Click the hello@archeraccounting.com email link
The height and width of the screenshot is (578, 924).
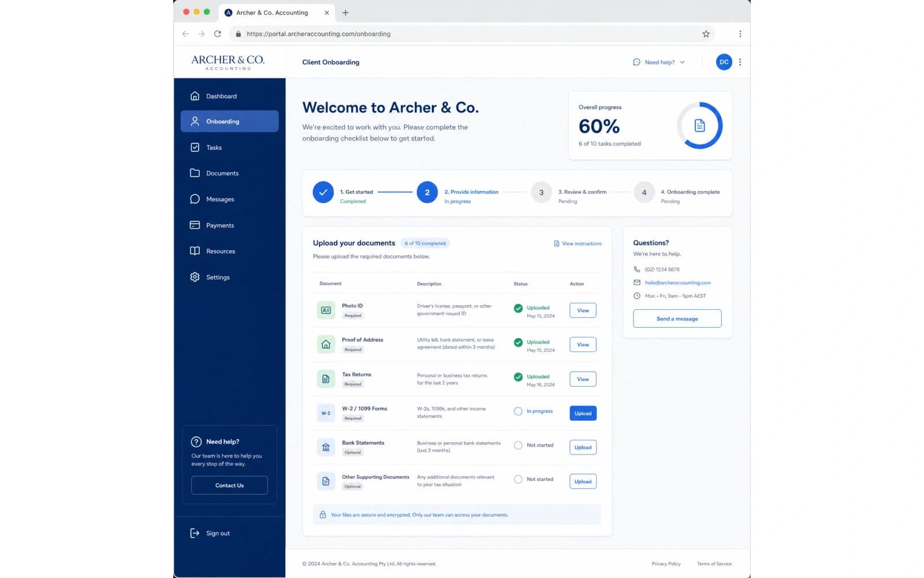[x=677, y=283]
